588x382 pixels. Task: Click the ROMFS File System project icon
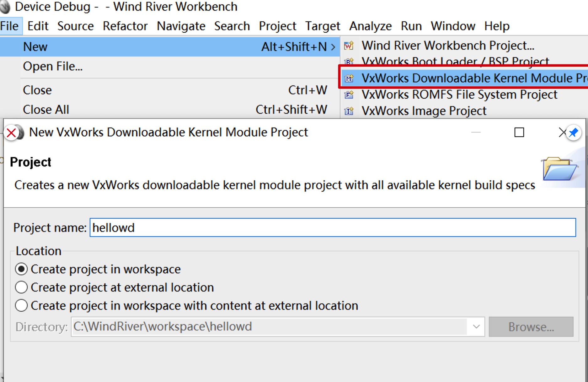pos(349,95)
